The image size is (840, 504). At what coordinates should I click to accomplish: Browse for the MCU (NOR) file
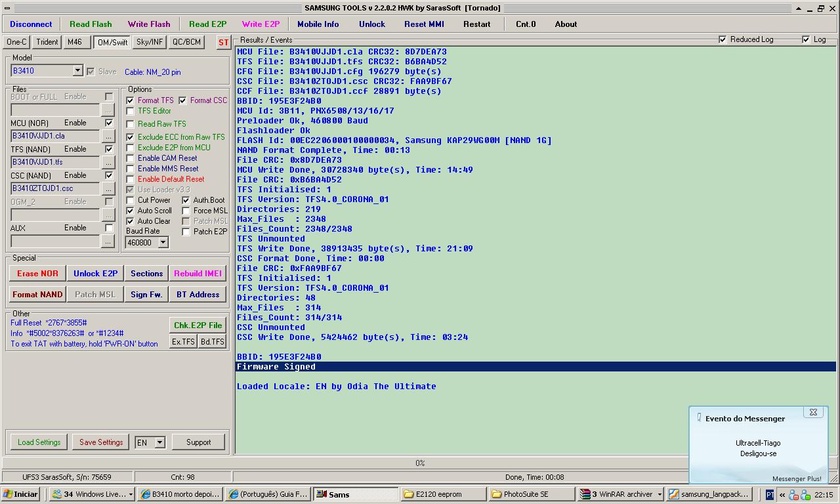point(108,136)
